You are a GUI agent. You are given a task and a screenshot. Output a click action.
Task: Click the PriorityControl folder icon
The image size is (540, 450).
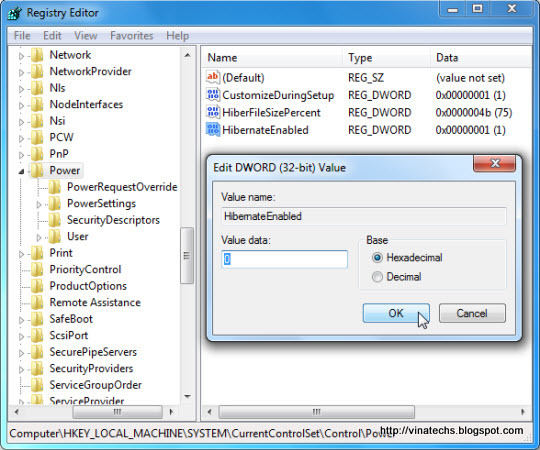tap(37, 270)
